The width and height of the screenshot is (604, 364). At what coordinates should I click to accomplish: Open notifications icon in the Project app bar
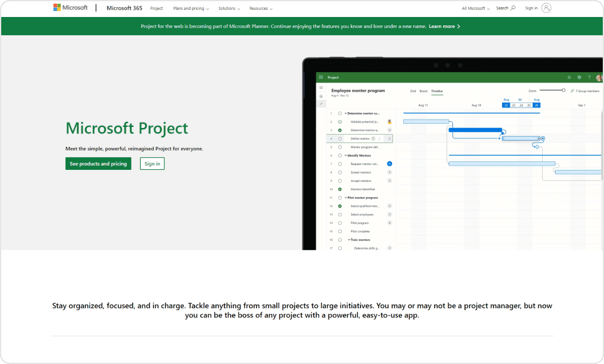(x=569, y=76)
